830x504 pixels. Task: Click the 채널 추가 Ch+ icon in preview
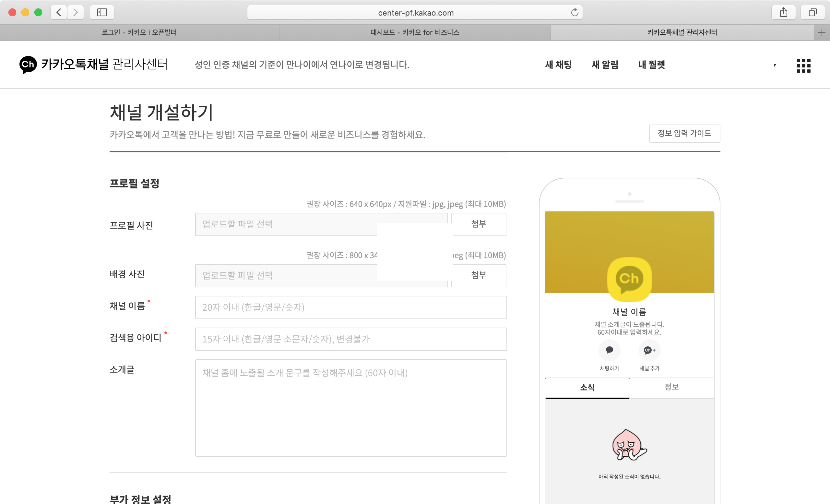[649, 350]
